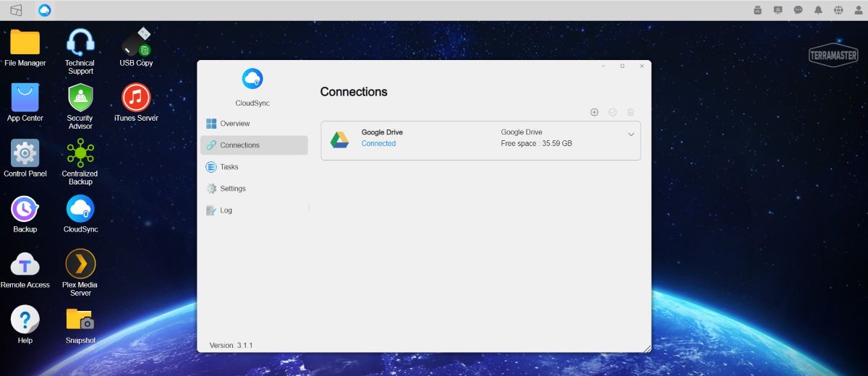Screen dimensions: 868x376
Task: Open the chat messages bubble icon
Action: pos(798,10)
